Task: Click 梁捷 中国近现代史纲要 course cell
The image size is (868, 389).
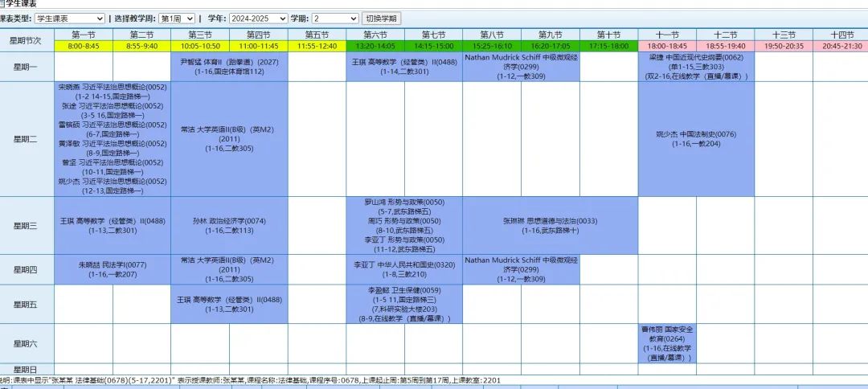Action: (696, 67)
